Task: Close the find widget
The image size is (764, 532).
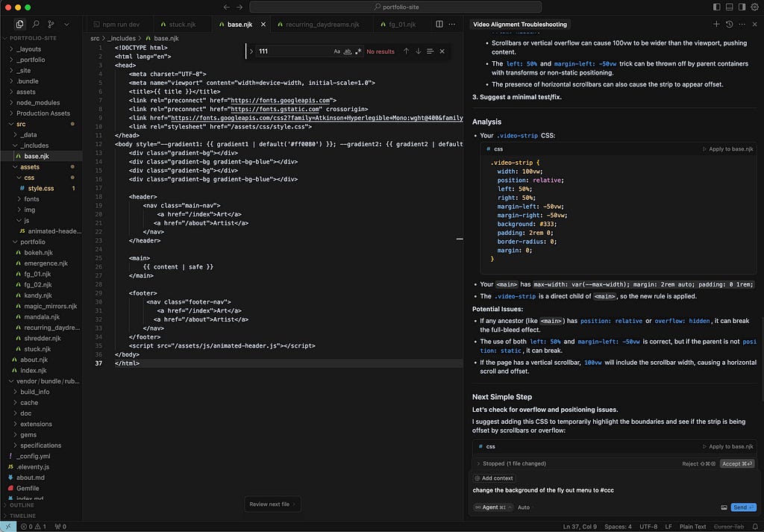Action: click(442, 51)
